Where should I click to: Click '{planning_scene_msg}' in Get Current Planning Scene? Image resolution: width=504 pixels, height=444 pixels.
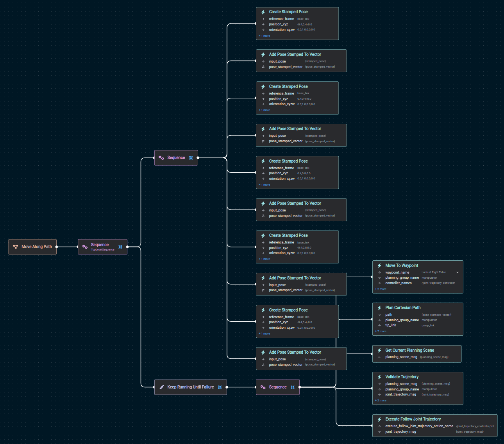[434, 357]
